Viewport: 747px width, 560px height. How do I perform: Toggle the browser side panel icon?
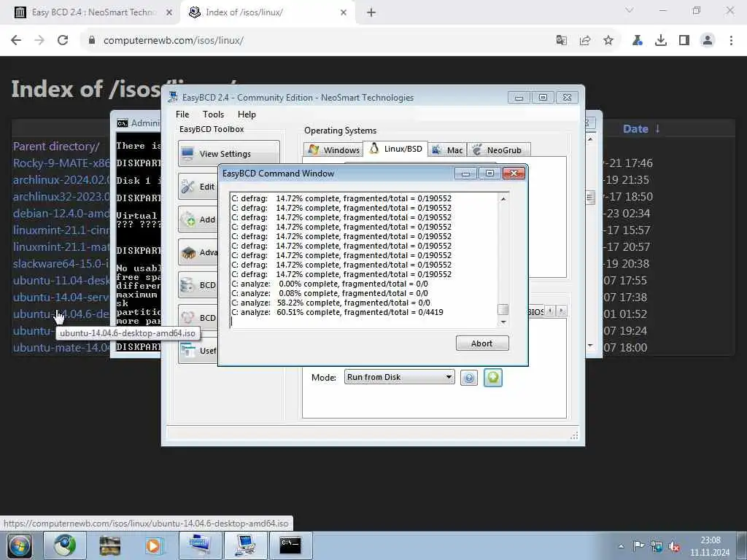[684, 41]
